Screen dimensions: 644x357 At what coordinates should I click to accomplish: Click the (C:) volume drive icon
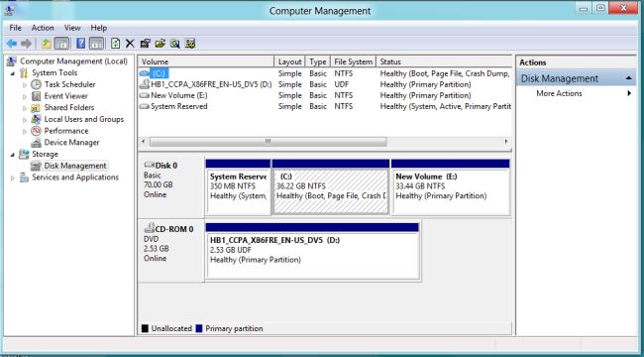(x=145, y=73)
